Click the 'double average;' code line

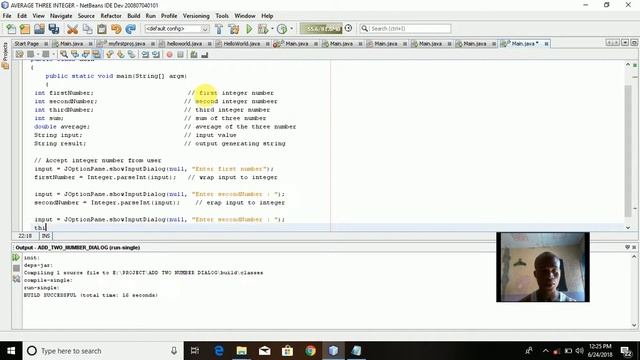click(62, 127)
